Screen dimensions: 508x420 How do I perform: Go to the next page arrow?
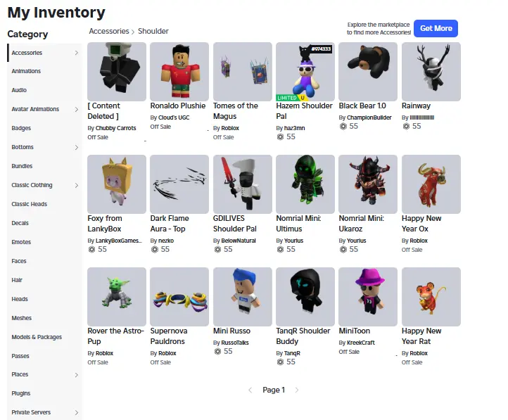tap(297, 390)
